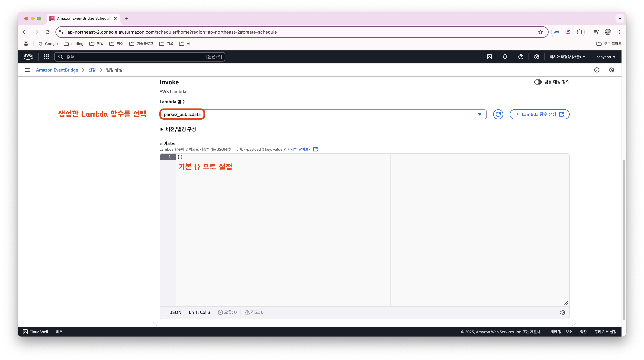Click the hexagon tools icon near breadcrumb
644x360 pixels.
pos(612,70)
